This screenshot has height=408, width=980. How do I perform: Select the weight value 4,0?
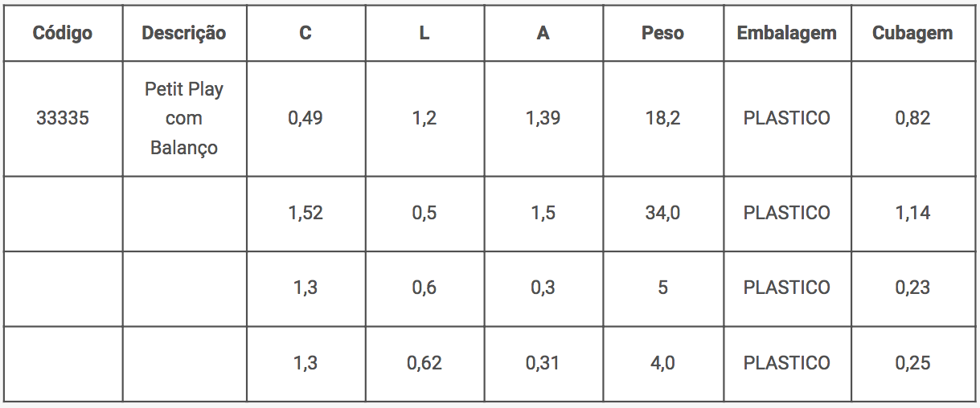662,363
